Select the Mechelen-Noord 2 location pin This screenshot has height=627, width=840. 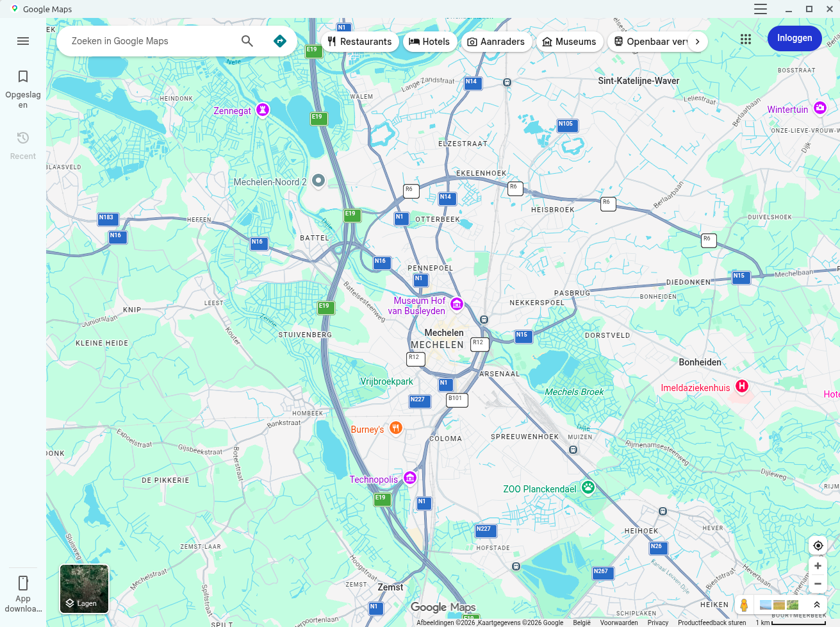(x=318, y=181)
